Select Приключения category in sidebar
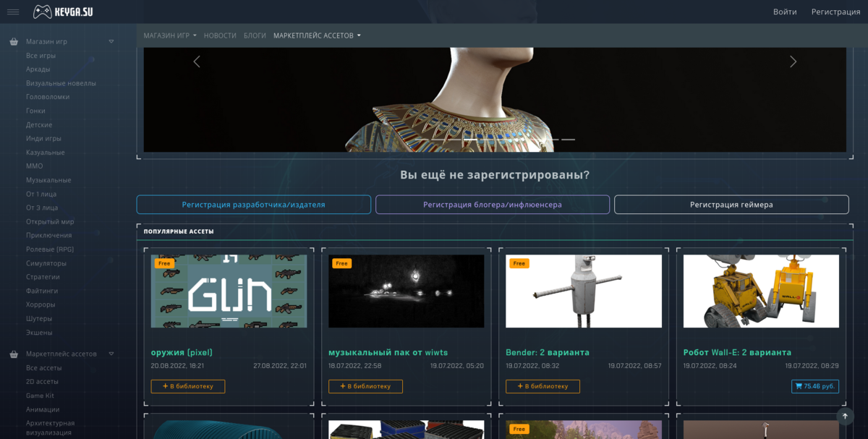The image size is (868, 439). tap(48, 236)
